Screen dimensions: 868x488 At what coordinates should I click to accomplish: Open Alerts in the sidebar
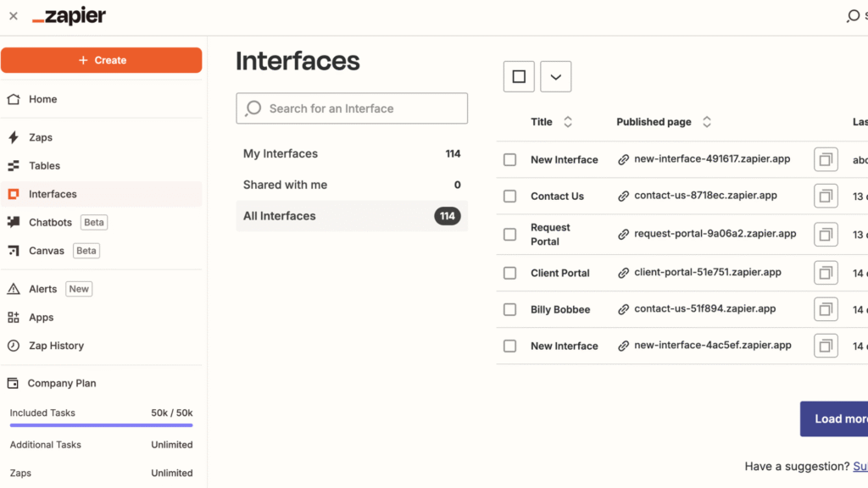coord(102,289)
